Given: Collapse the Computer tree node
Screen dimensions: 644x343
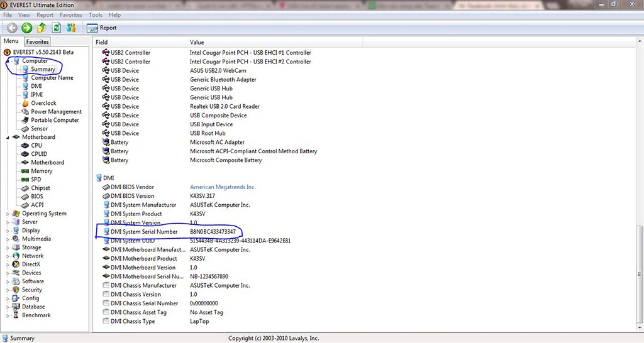Looking at the screenshot, I should [8, 61].
